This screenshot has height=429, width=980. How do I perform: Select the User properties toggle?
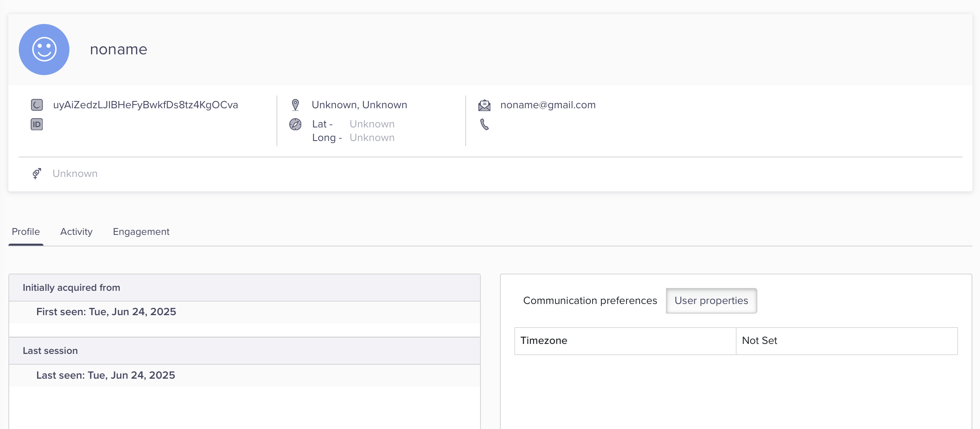[x=711, y=300]
